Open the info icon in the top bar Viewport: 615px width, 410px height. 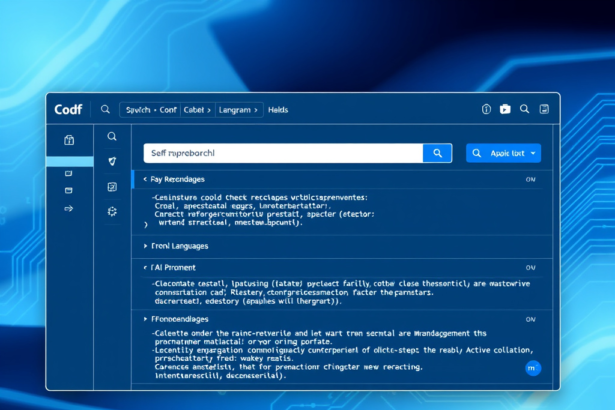tap(487, 109)
